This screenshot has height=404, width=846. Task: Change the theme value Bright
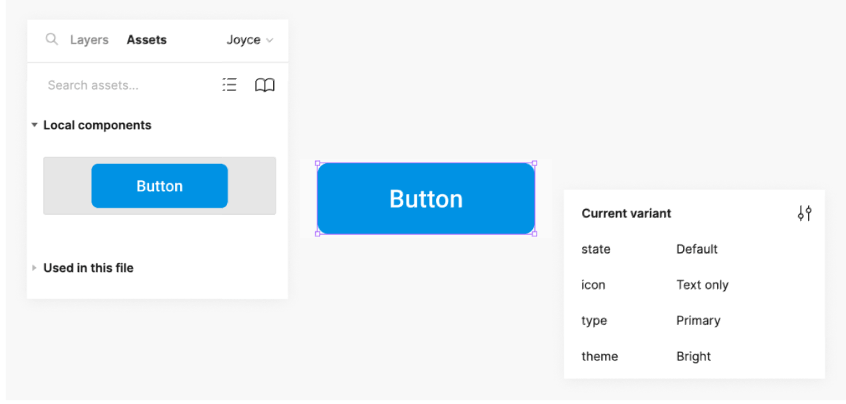(693, 357)
